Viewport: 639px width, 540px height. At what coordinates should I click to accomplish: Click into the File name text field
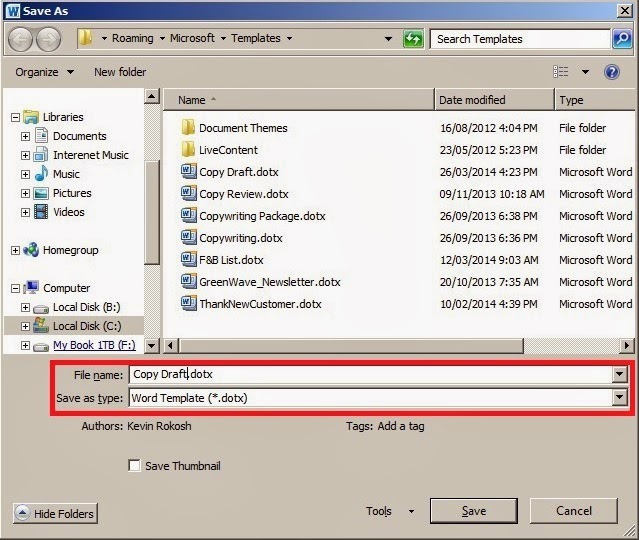tap(371, 374)
